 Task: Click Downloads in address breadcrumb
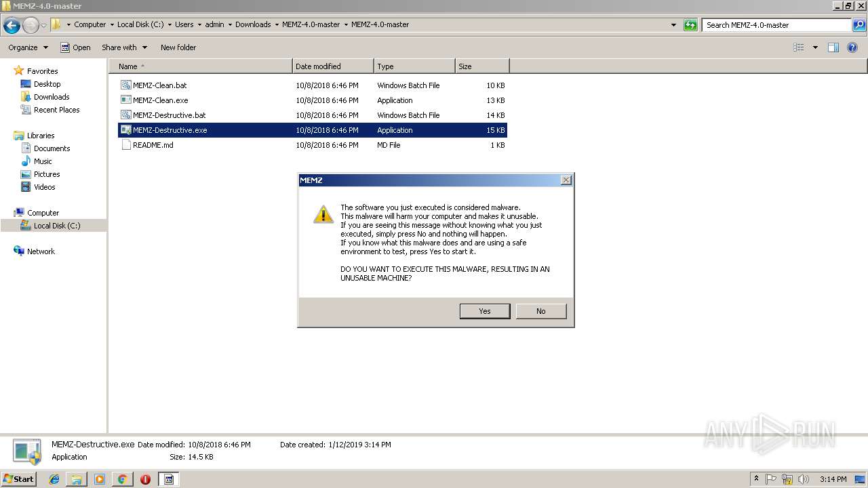(x=253, y=25)
